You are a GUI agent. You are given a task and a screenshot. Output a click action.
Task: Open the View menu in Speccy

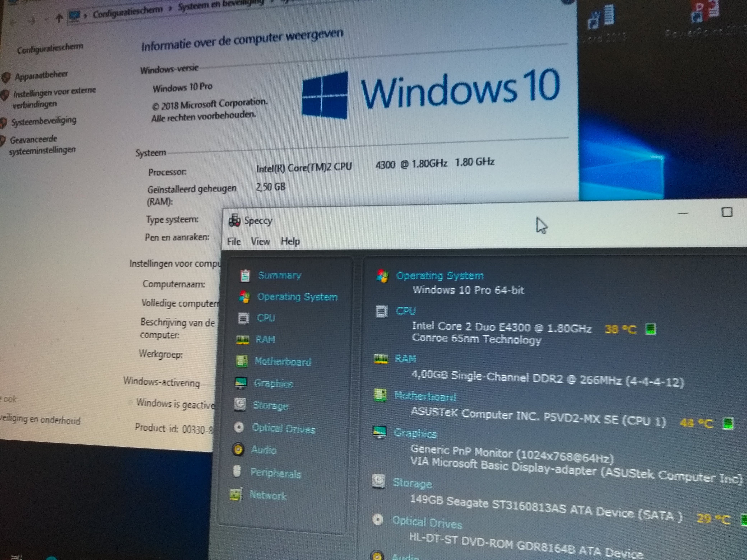260,241
